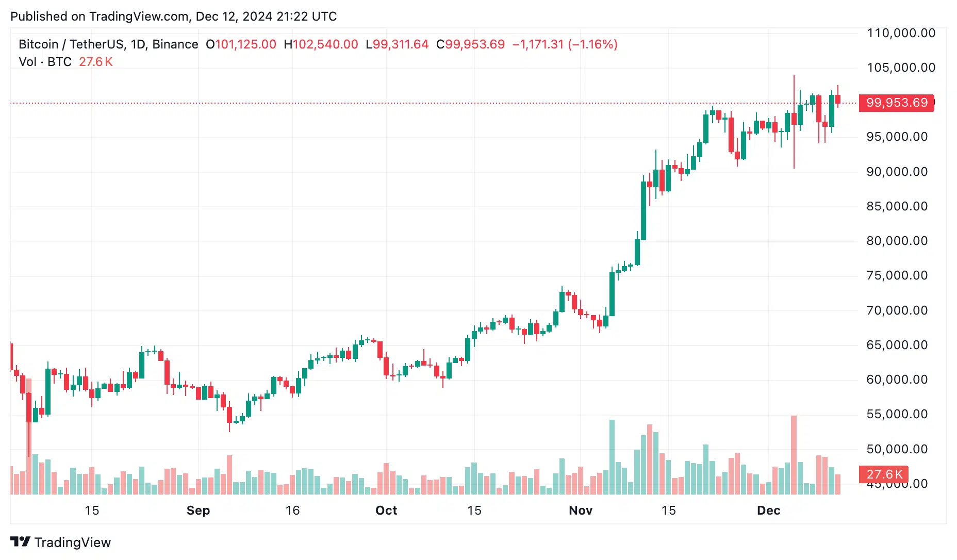This screenshot has height=560, width=957.
Task: Click the Nov label on time axis
Action: [x=581, y=510]
